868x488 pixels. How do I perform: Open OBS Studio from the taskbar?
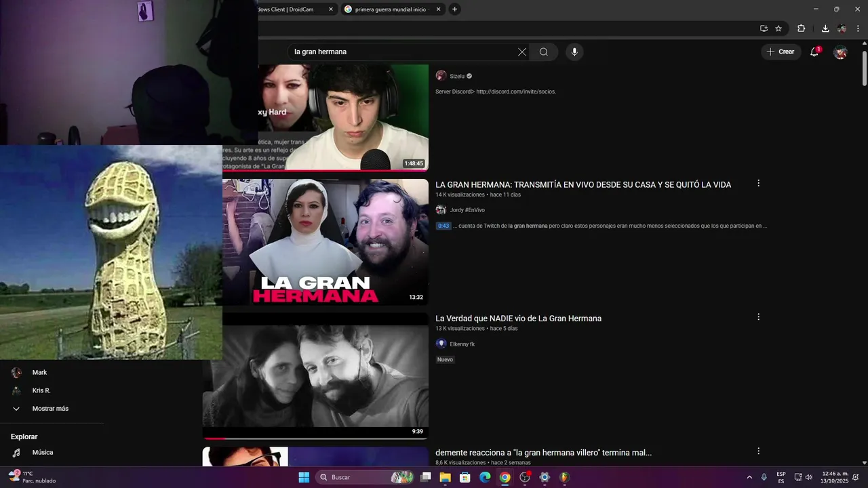pos(525,477)
